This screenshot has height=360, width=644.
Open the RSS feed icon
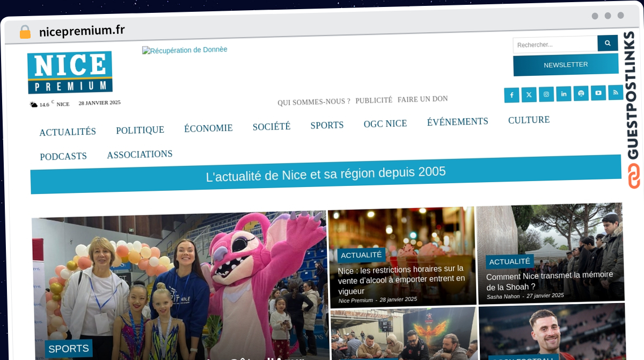616,92
